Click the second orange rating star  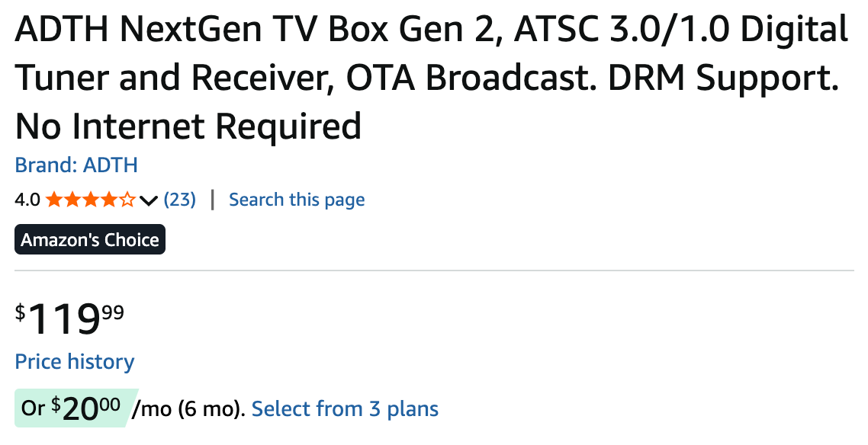click(x=72, y=200)
